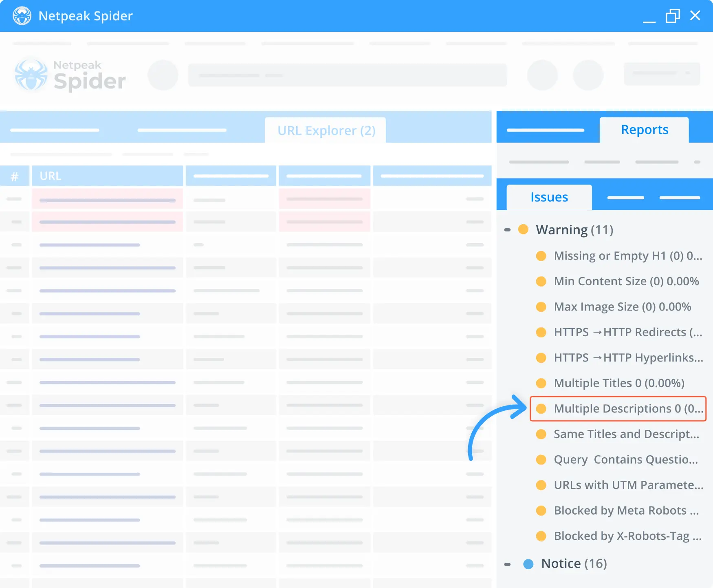Click the orange Warning severity dot
713x588 pixels.
[523, 229]
